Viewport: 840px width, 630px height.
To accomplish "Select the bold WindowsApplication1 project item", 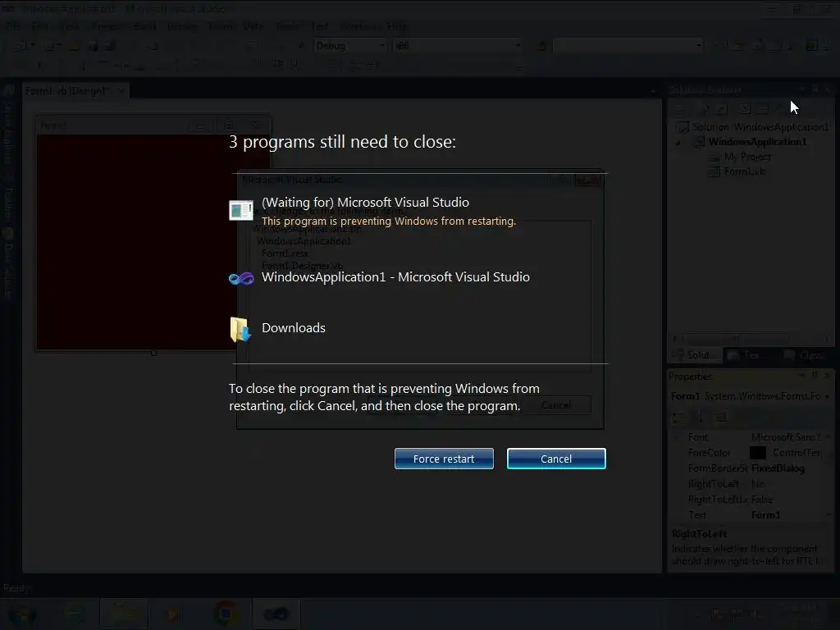I will (x=757, y=142).
